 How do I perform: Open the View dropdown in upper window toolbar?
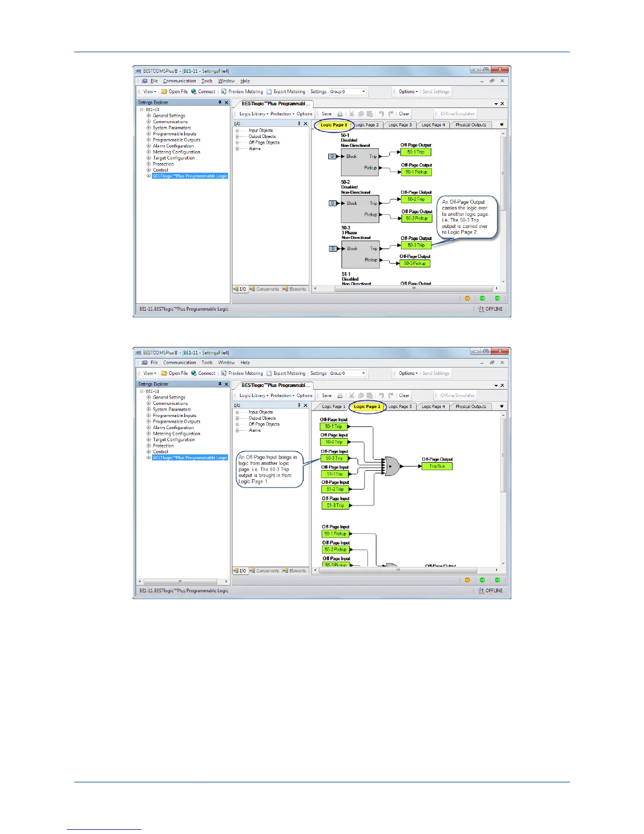pos(150,92)
